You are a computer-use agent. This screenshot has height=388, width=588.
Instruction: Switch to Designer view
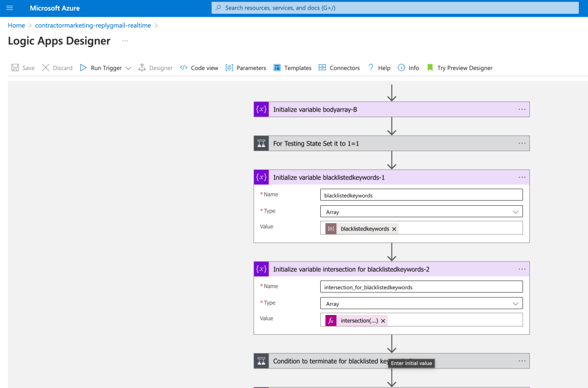(156, 68)
